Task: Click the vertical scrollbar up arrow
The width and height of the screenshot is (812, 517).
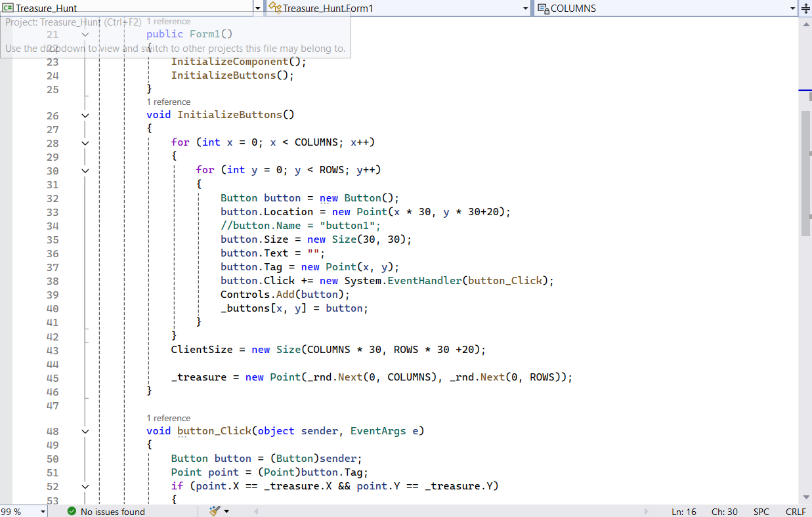Action: [806, 24]
